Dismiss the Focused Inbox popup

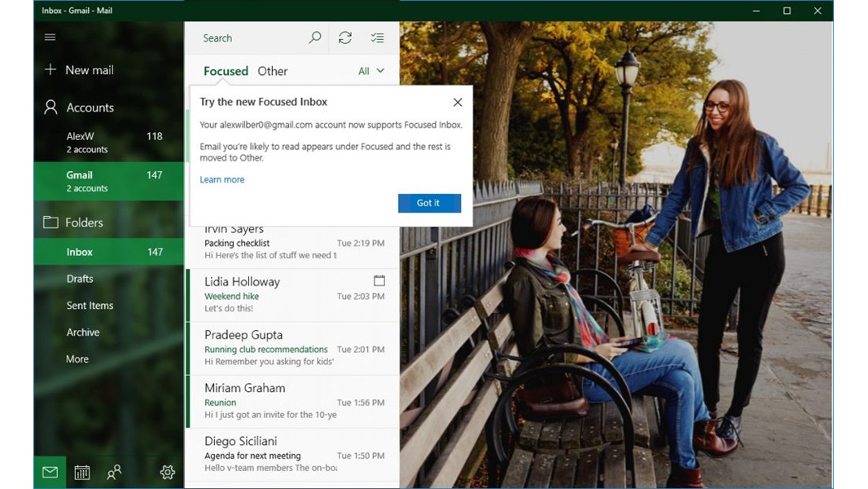458,102
